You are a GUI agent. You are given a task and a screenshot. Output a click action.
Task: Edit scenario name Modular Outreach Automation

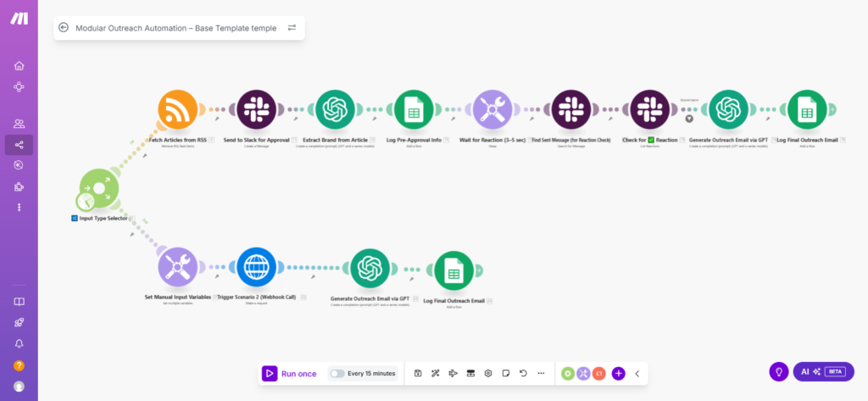pos(176,28)
